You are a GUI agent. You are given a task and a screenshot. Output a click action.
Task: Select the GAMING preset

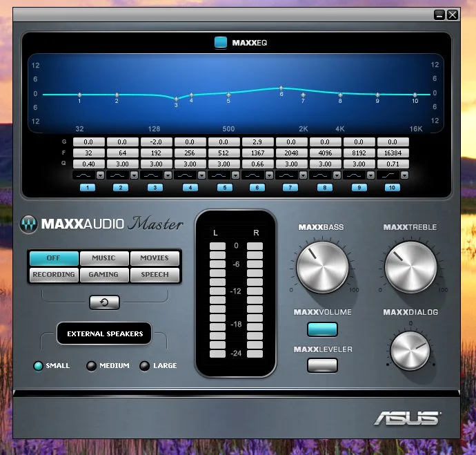[104, 275]
